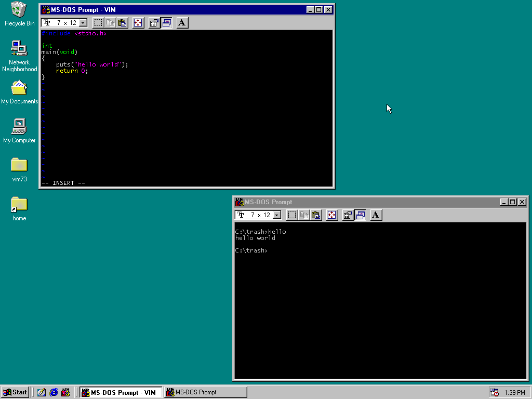Toggle the Background button in the VIM toolbar
The width and height of the screenshot is (532, 399).
coord(167,22)
